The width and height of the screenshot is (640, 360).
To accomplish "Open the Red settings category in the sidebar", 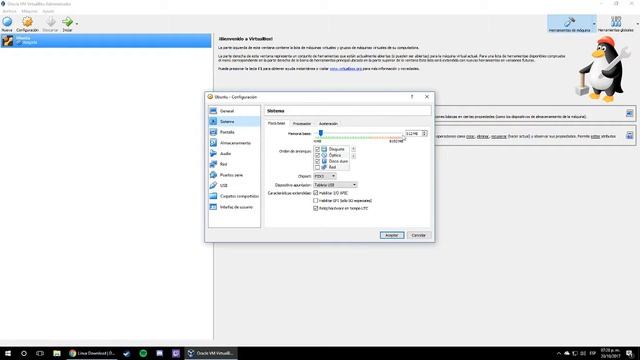I will coord(234,164).
